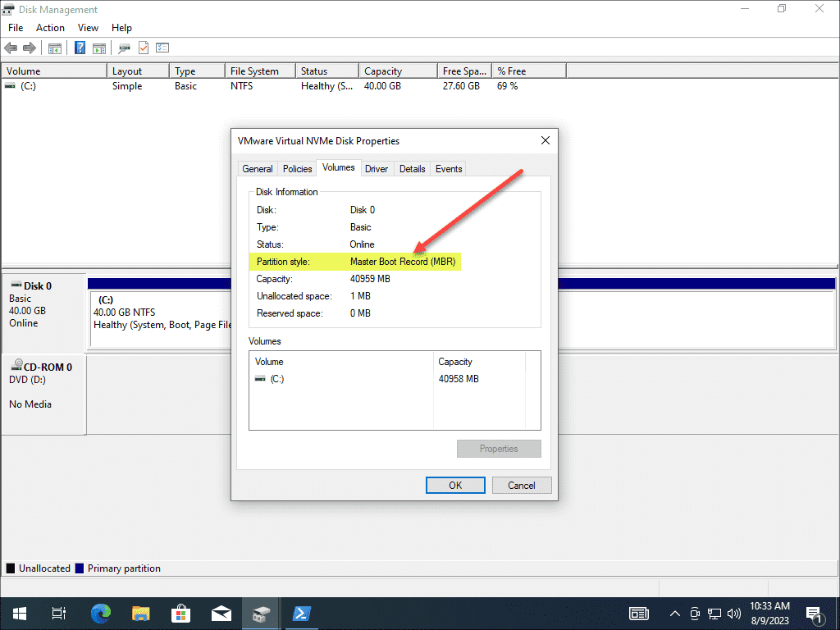840x630 pixels.
Task: Open Microsoft Store from the taskbar
Action: (x=180, y=614)
